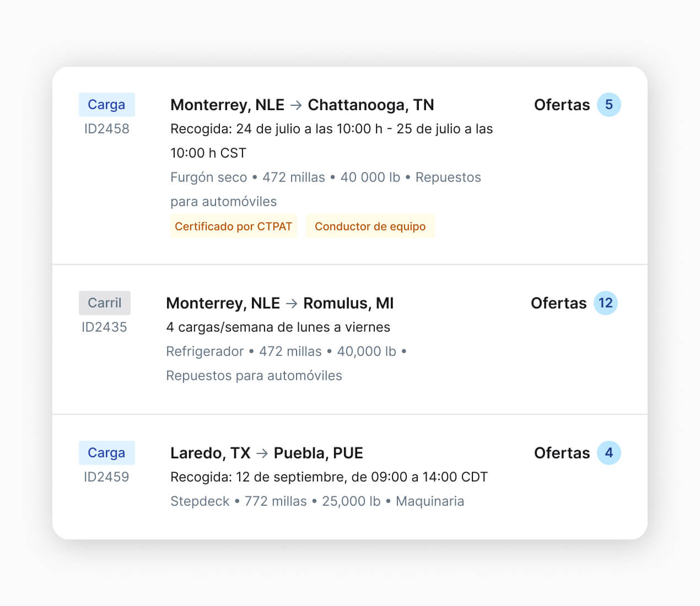Click the Ofertas label for the Puebla load
This screenshot has height=606, width=700.
point(562,453)
